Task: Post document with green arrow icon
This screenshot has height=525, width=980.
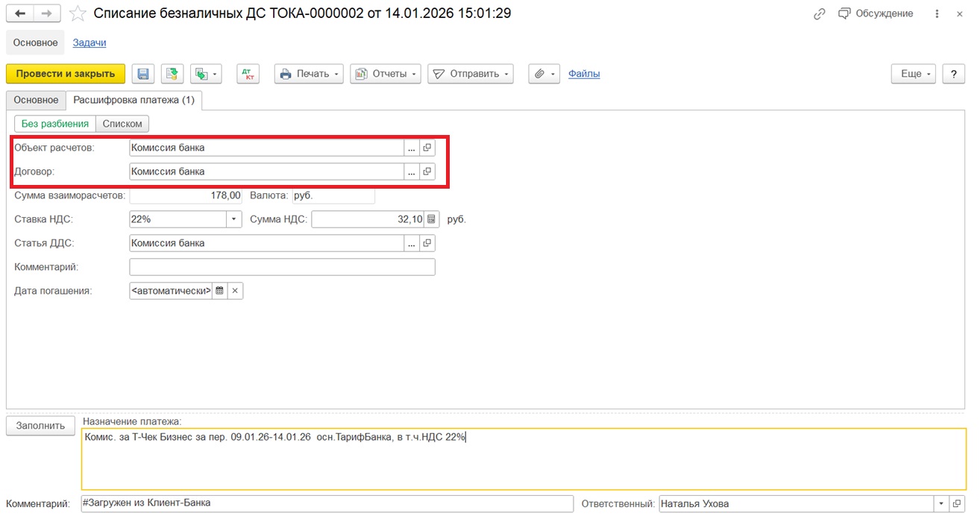Action: coord(172,74)
